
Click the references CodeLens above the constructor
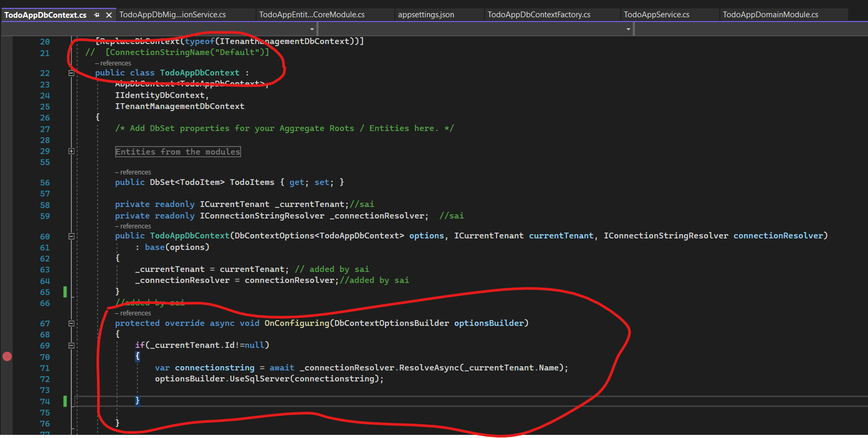click(x=133, y=226)
